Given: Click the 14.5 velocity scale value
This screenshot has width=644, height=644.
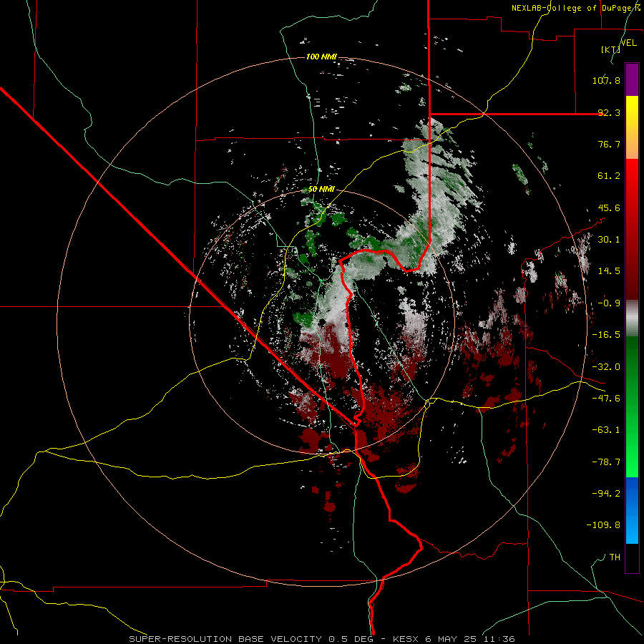Looking at the screenshot, I should coord(609,271).
